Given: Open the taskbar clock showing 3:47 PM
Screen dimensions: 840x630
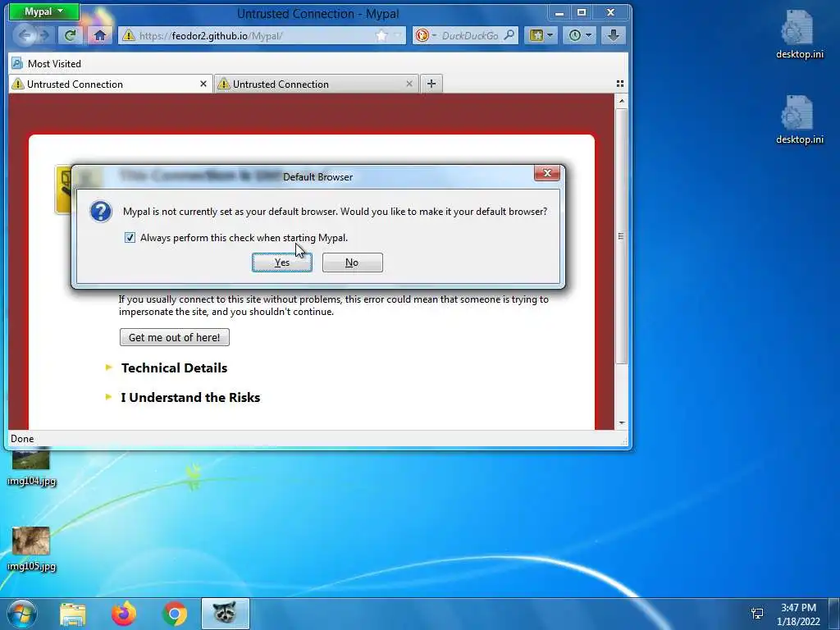Looking at the screenshot, I should [798, 614].
